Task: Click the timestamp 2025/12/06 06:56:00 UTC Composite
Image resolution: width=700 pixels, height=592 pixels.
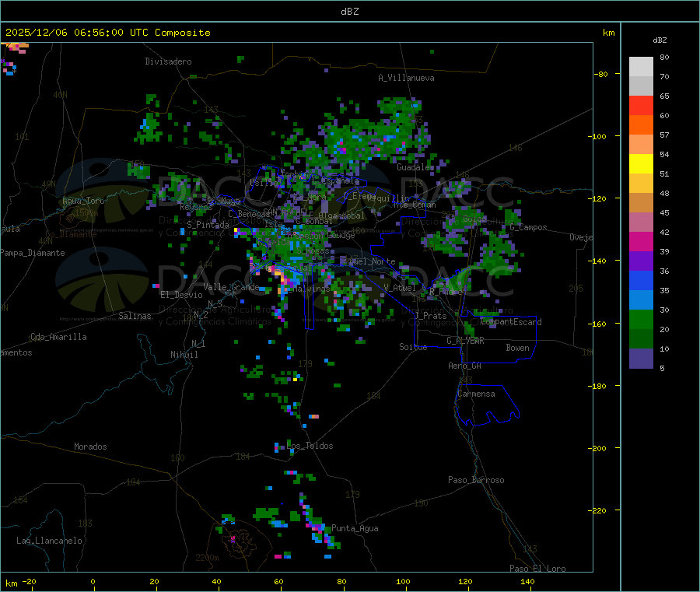Action: point(107,33)
